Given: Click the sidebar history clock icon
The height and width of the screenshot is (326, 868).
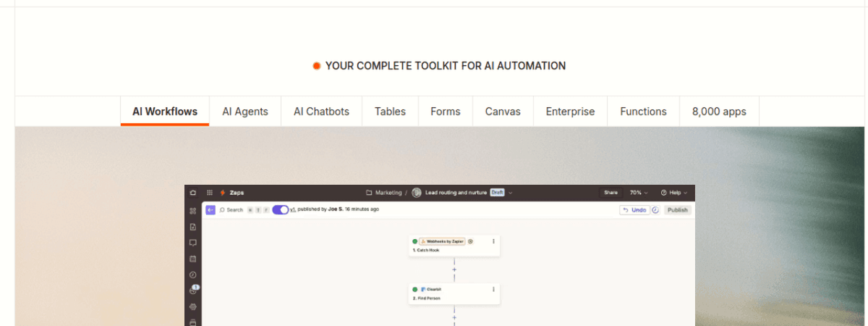Looking at the screenshot, I should pyautogui.click(x=192, y=275).
